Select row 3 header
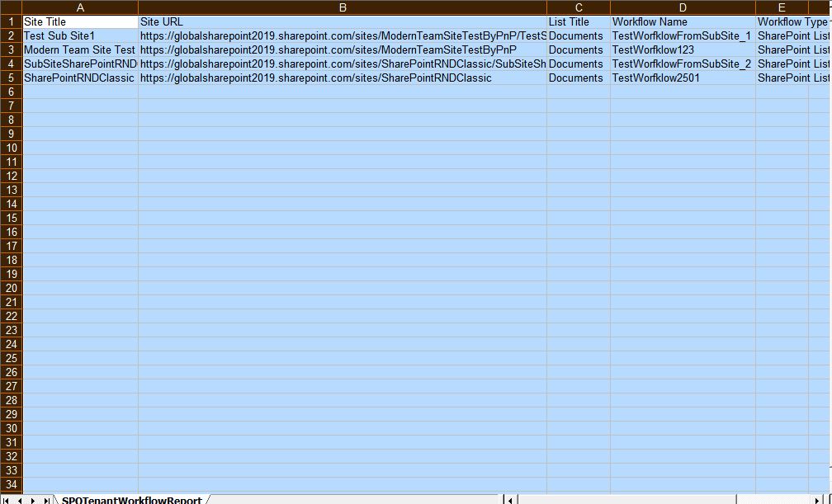 tap(10, 49)
